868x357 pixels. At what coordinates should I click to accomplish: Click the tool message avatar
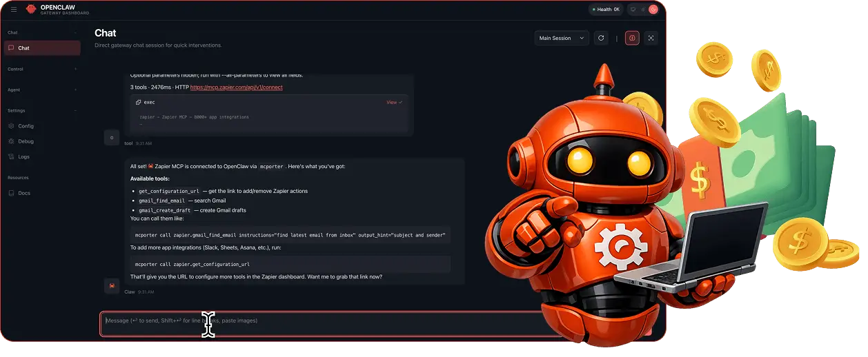coord(112,137)
